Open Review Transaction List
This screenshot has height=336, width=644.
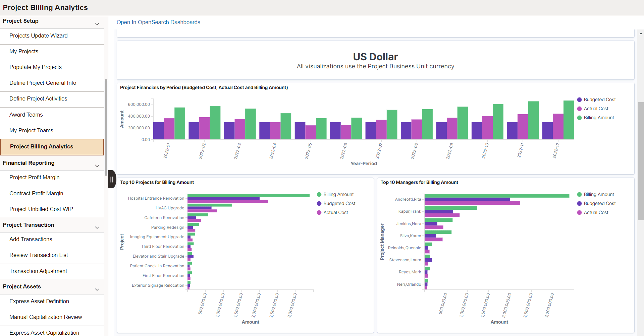coord(39,255)
